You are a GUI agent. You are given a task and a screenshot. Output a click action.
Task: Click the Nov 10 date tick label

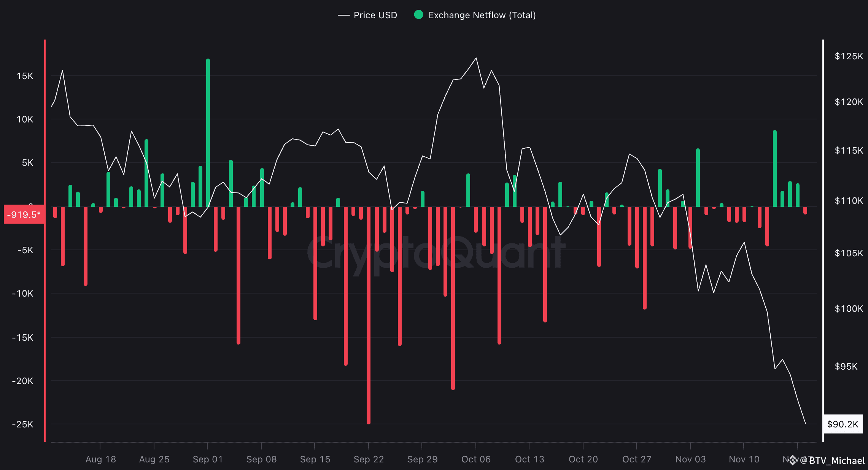[x=744, y=459]
